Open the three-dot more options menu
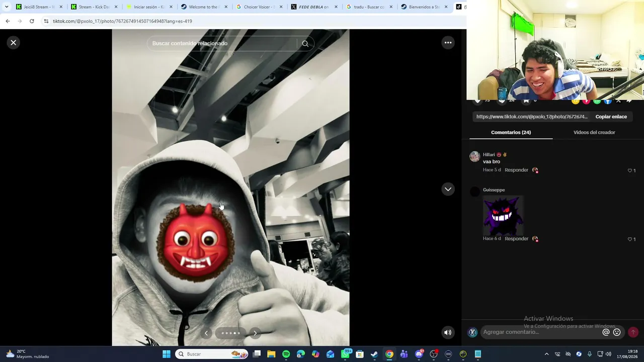The width and height of the screenshot is (644, 362). [x=448, y=43]
